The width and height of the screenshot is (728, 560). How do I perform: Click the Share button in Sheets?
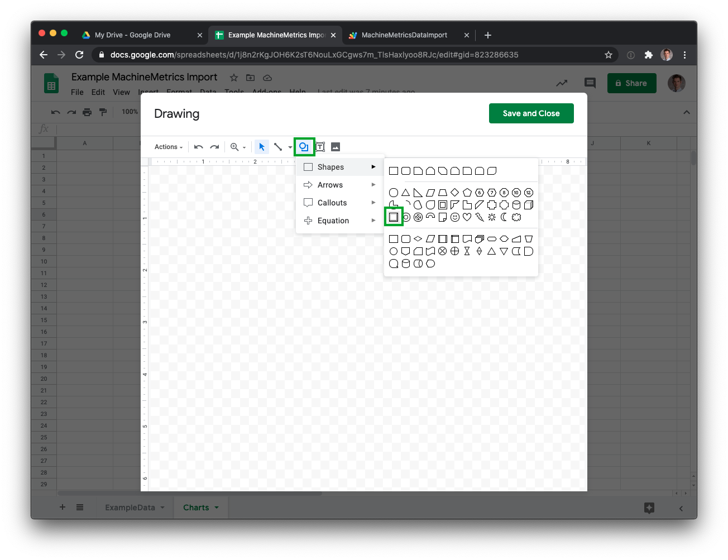[x=631, y=83]
